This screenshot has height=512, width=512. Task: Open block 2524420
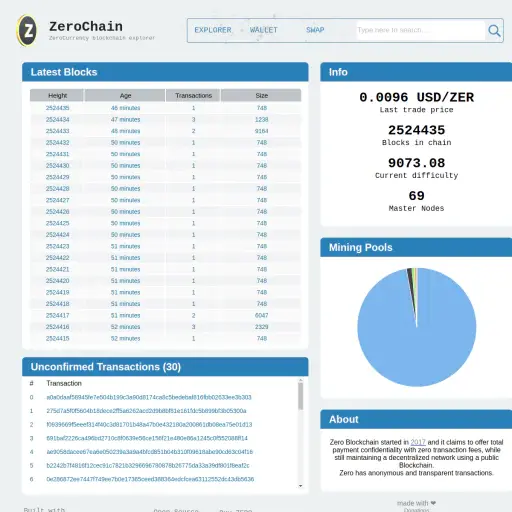click(x=57, y=281)
